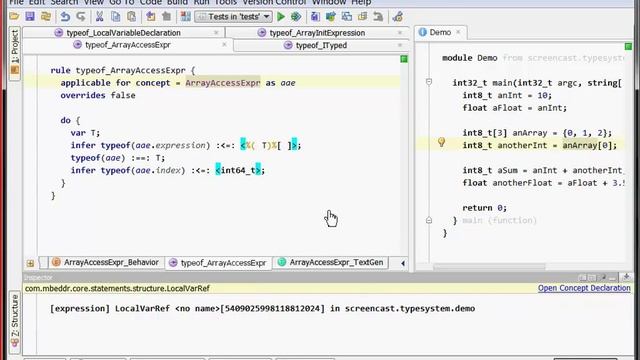This screenshot has height=360, width=640.
Task: Click 'overrides false' in the rule
Action: point(98,96)
